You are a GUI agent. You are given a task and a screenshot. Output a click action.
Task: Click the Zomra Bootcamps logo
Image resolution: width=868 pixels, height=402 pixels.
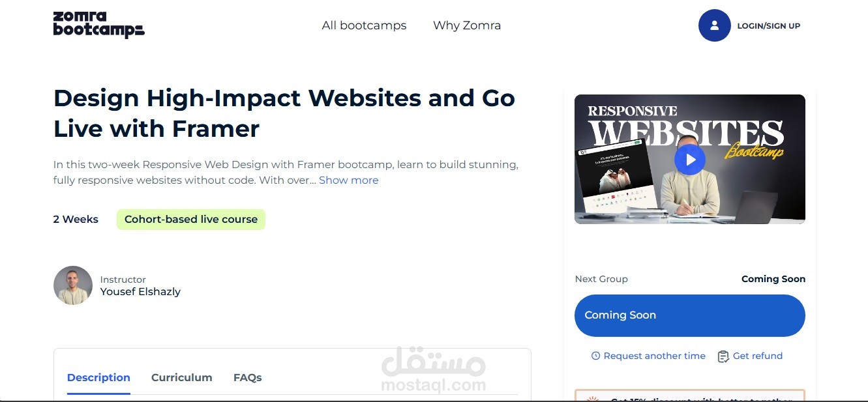98,25
